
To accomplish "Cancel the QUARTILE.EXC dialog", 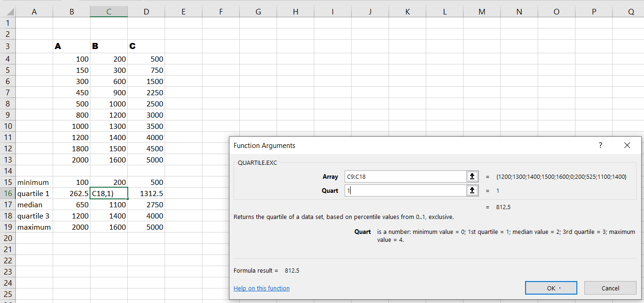I will coord(610,288).
